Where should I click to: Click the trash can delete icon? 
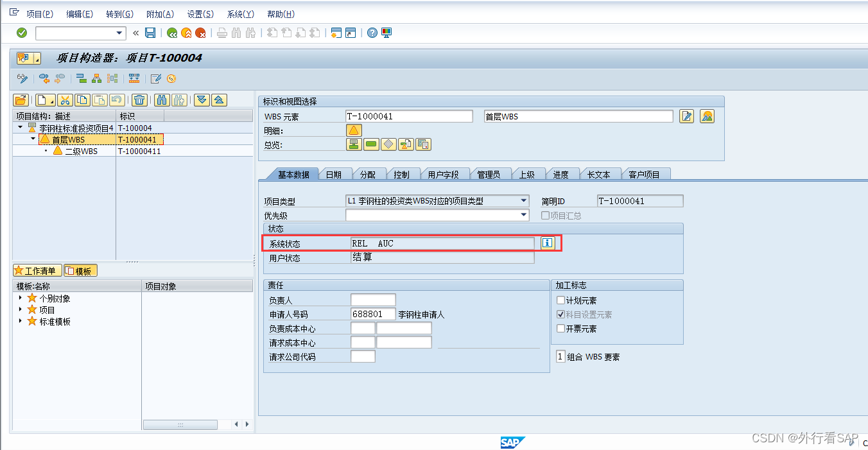(x=140, y=100)
